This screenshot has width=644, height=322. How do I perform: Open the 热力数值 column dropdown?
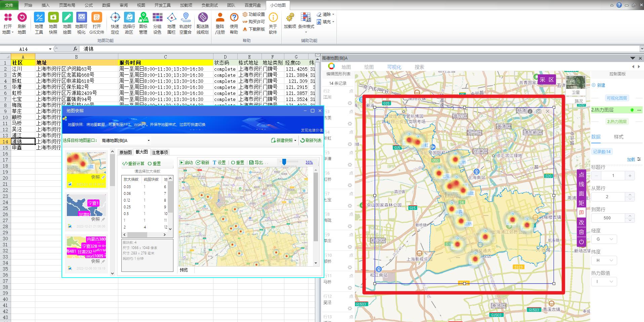[604, 281]
